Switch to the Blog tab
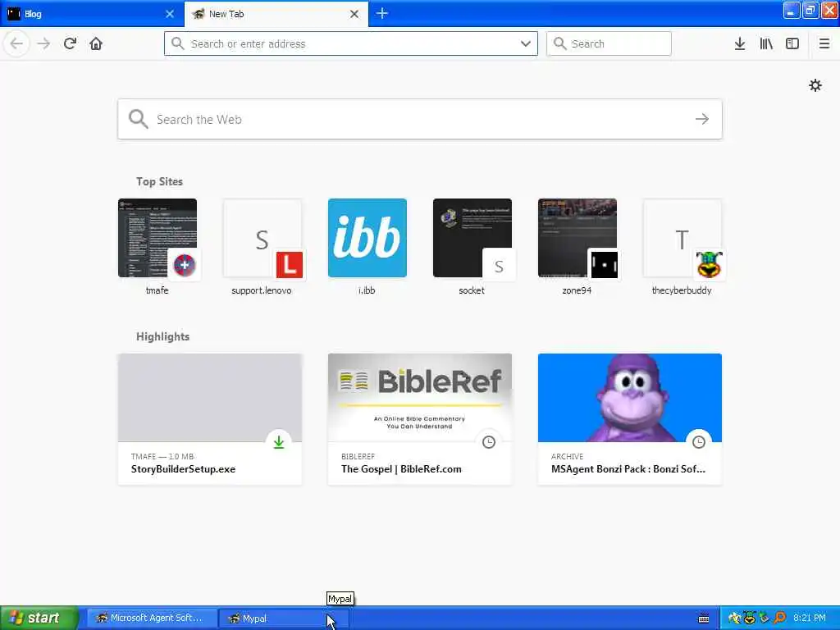The image size is (840, 630). [92, 14]
